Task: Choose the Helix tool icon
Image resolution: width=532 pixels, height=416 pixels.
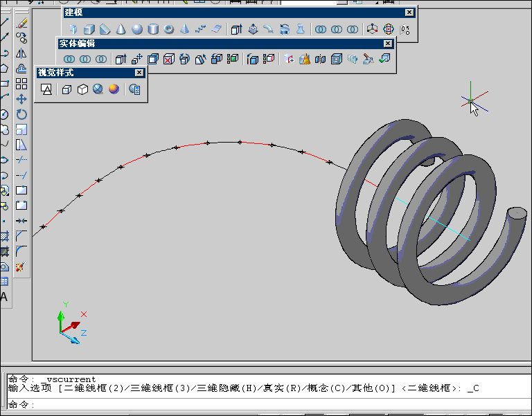Action: pos(200,29)
